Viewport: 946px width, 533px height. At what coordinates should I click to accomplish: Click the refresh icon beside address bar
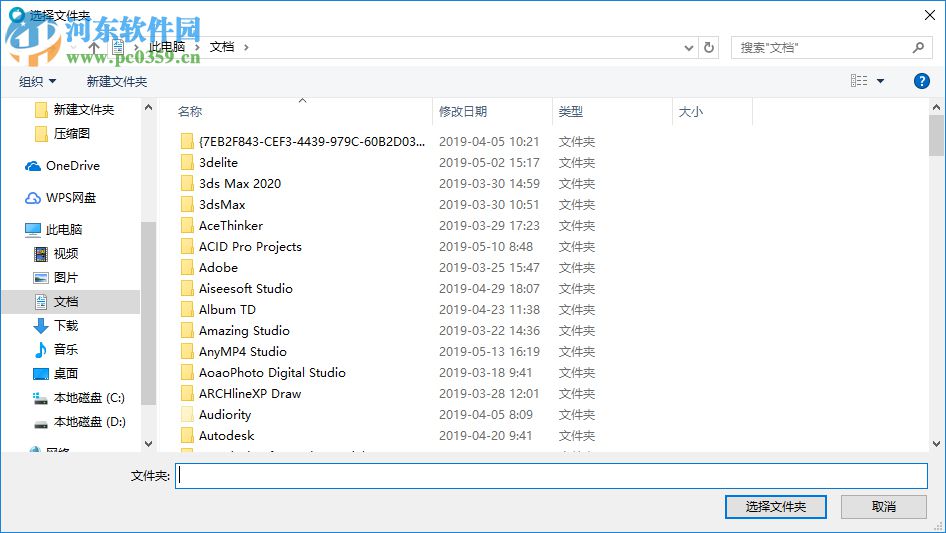(709, 47)
